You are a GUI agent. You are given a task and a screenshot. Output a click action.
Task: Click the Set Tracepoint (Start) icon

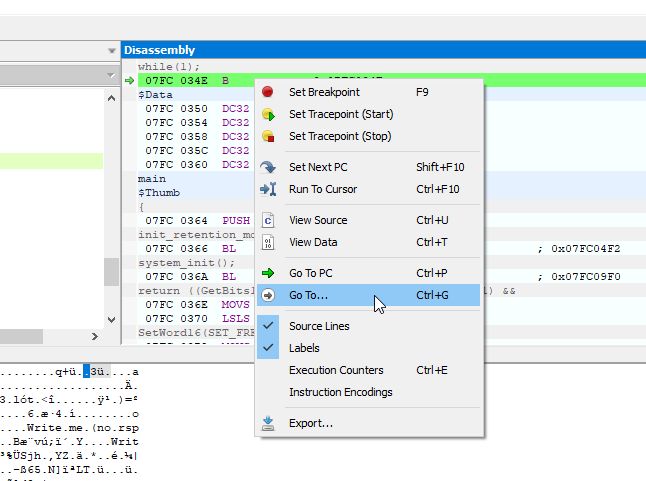tap(268, 114)
